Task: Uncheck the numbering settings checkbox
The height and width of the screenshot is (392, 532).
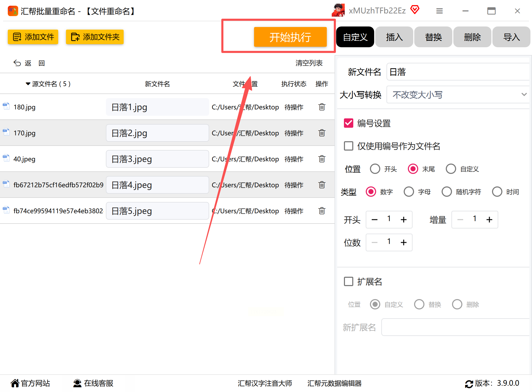Action: (349, 123)
